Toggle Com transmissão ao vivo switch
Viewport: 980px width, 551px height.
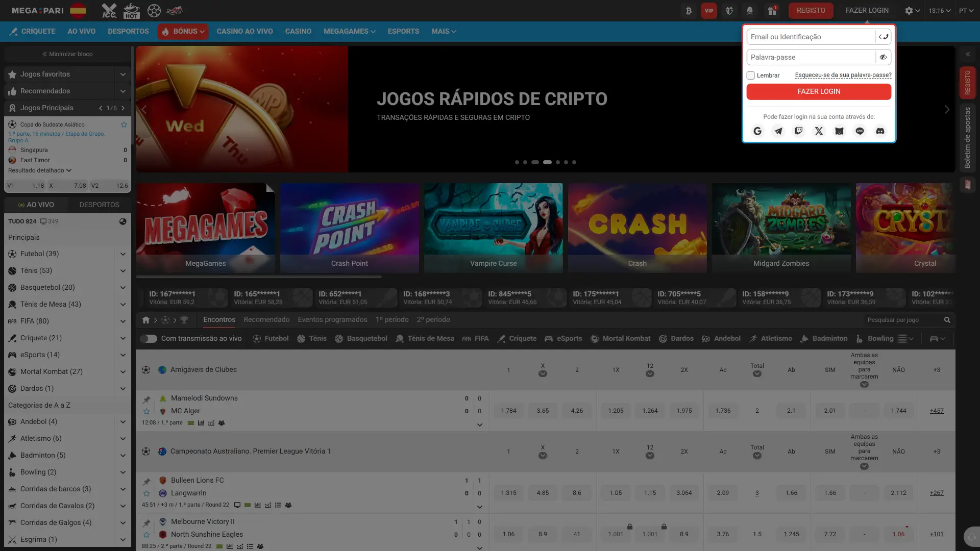[149, 338]
